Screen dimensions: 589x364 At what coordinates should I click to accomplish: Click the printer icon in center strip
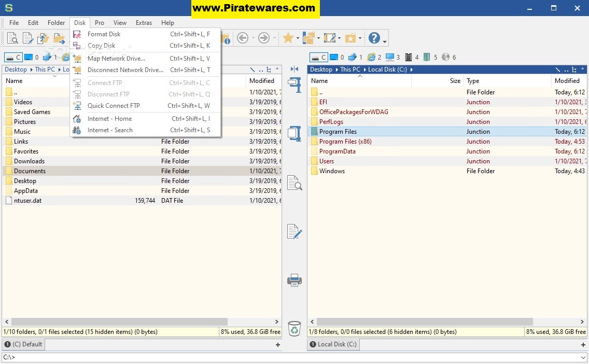coord(294,280)
